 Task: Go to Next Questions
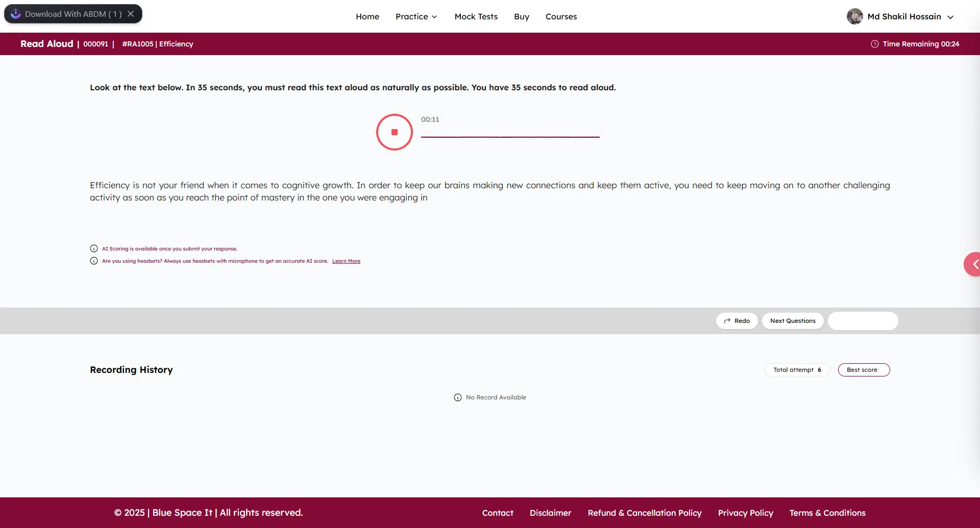pyautogui.click(x=793, y=321)
